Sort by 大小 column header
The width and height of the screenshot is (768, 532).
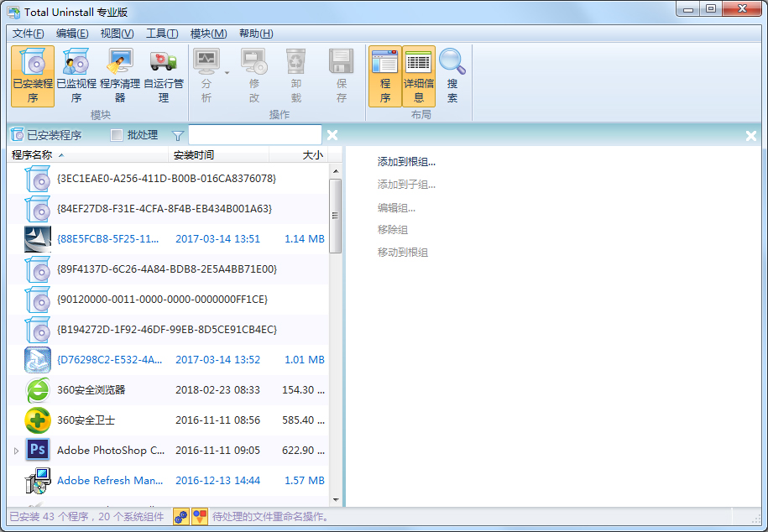tap(298, 154)
